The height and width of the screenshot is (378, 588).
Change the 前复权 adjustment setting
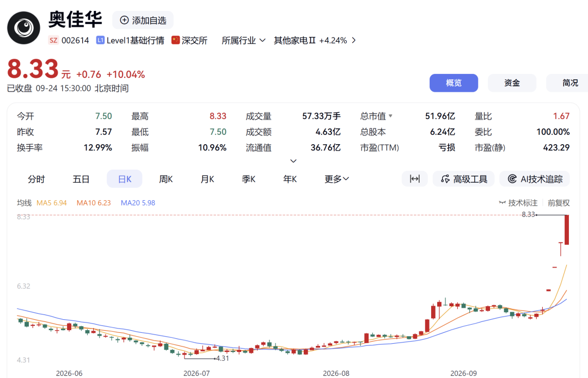(559, 203)
